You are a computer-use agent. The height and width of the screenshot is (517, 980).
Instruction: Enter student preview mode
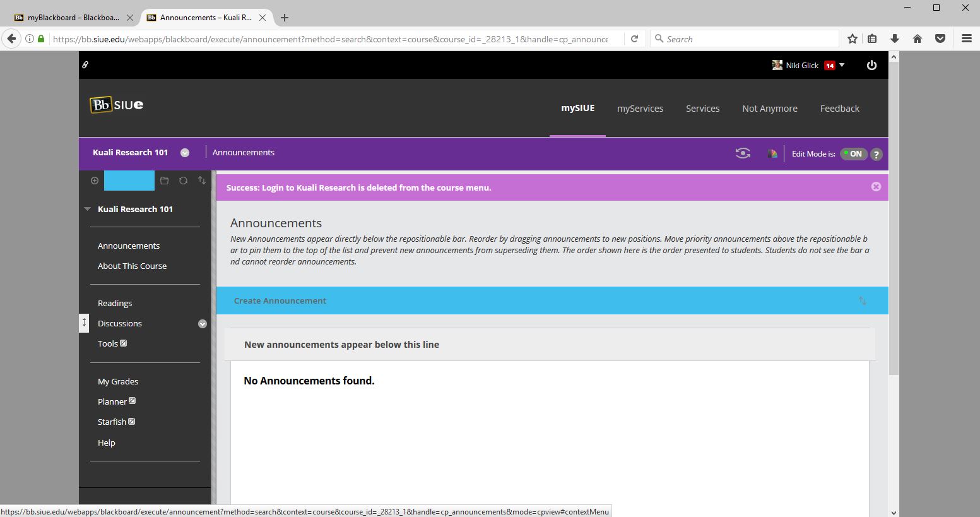743,153
